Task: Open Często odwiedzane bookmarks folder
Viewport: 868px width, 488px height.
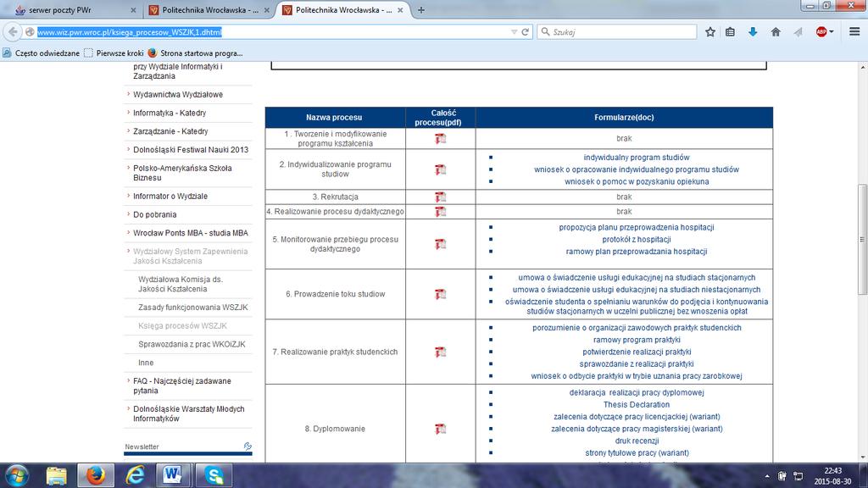Action: click(41, 53)
